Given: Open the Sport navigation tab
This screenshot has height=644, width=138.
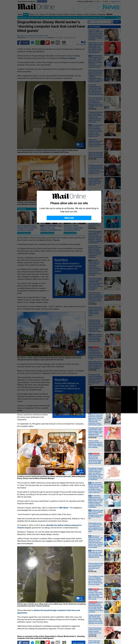Looking at the screenshot, I should [x=42, y=14].
